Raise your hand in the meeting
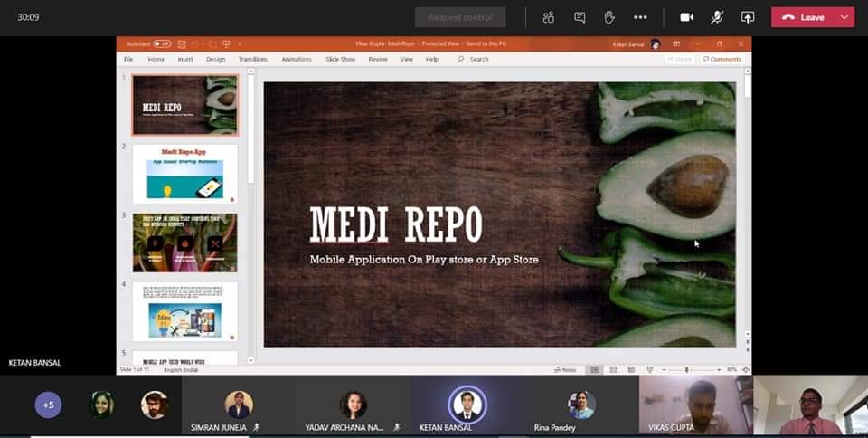This screenshot has width=868, height=438. (609, 17)
